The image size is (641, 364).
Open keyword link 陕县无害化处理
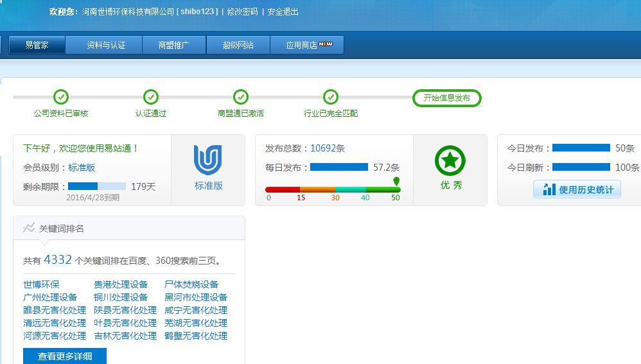(x=125, y=310)
